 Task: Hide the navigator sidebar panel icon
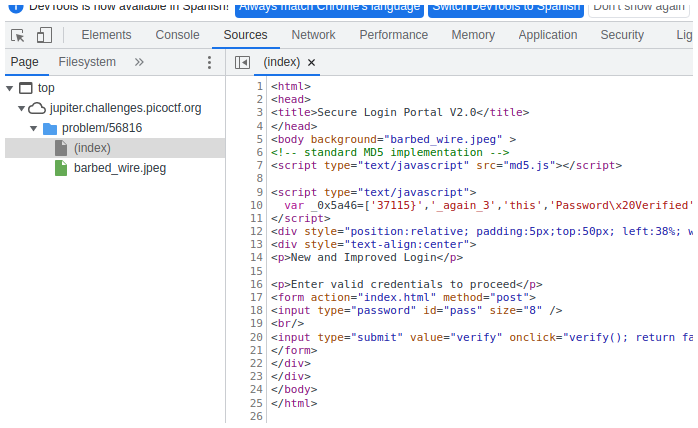[x=242, y=62]
